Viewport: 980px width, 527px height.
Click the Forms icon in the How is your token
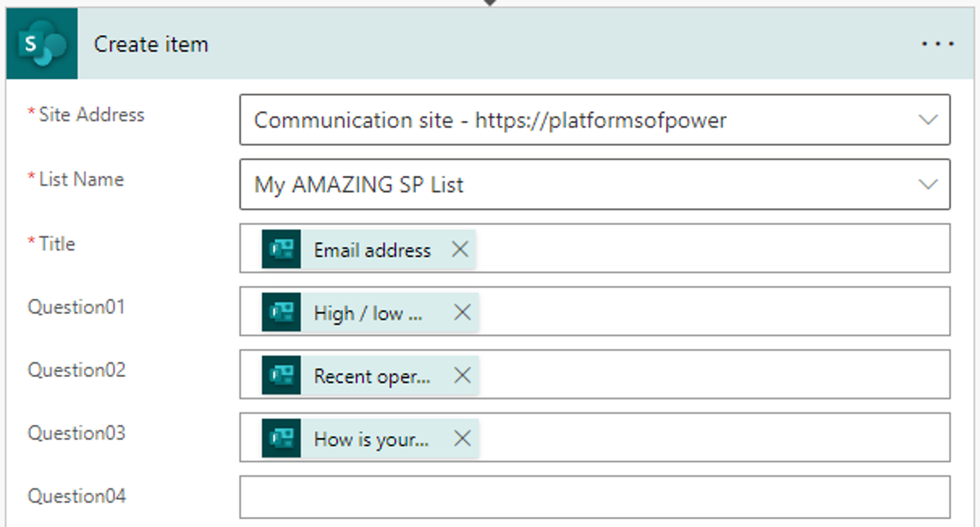click(281, 438)
